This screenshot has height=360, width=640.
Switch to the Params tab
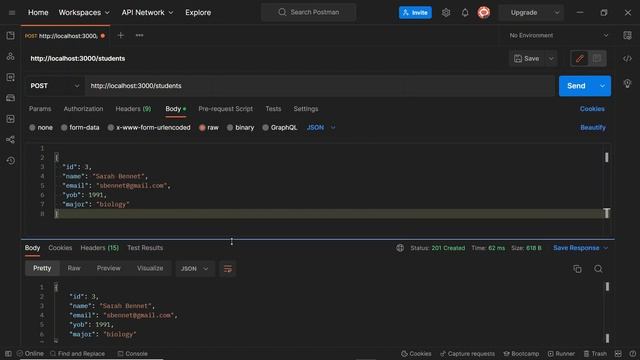coord(40,109)
